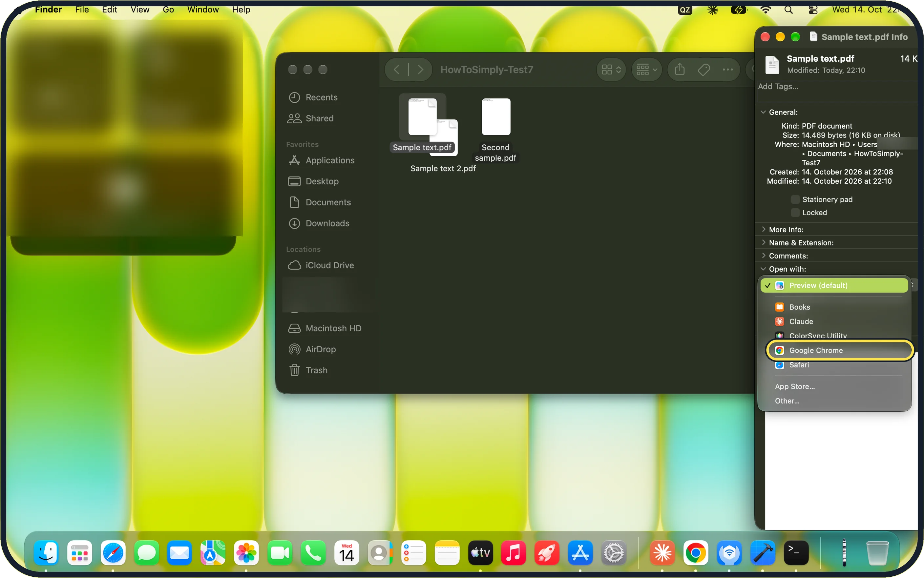Open the File menu in menu bar
Image resolution: width=924 pixels, height=578 pixels.
tap(82, 10)
